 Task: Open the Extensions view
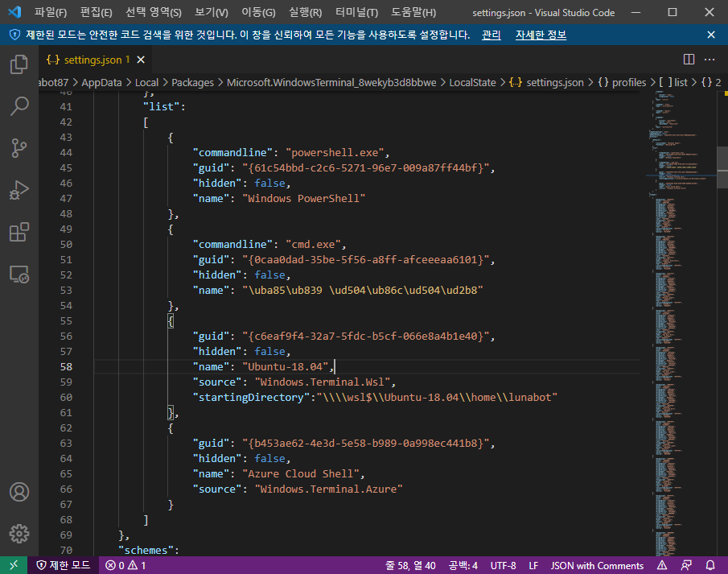[19, 232]
